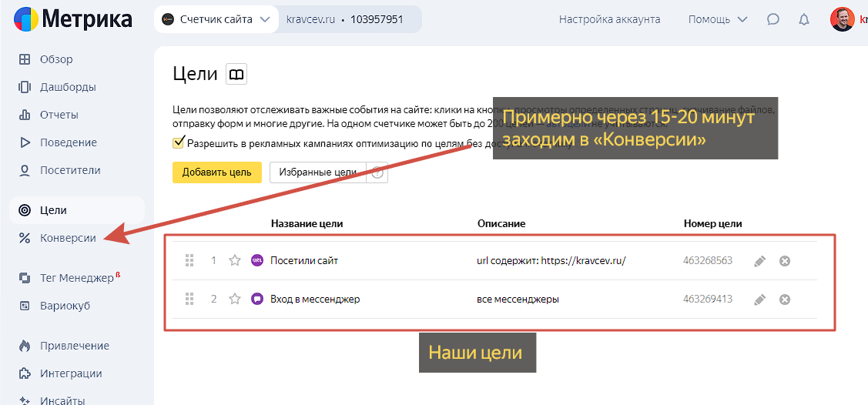Click the Описание column header
Screen dimensions: 868x405
(501, 223)
